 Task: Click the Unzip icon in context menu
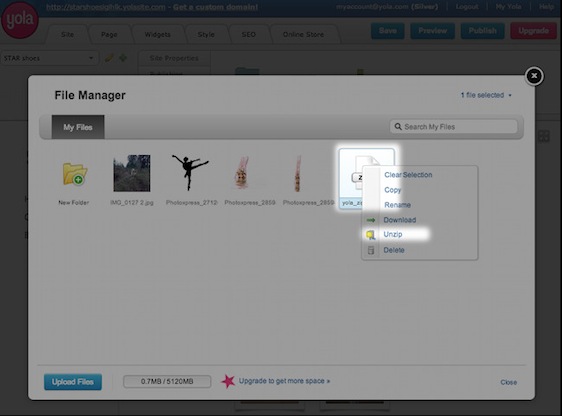370,235
